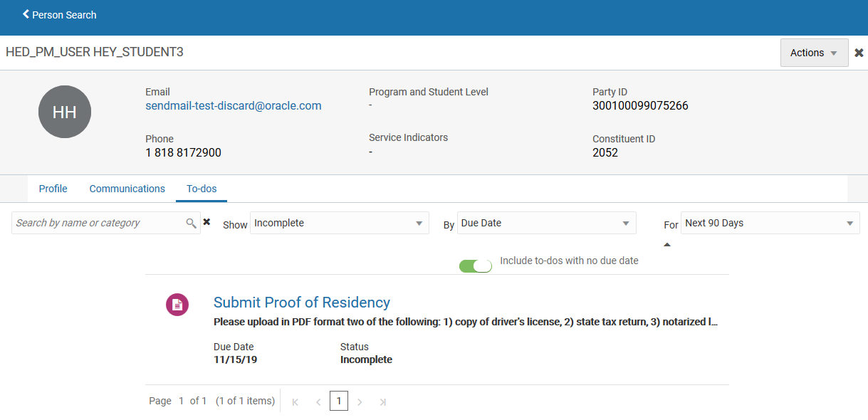The width and height of the screenshot is (868, 420).
Task: Open the By Due Date dropdown
Action: click(x=545, y=223)
